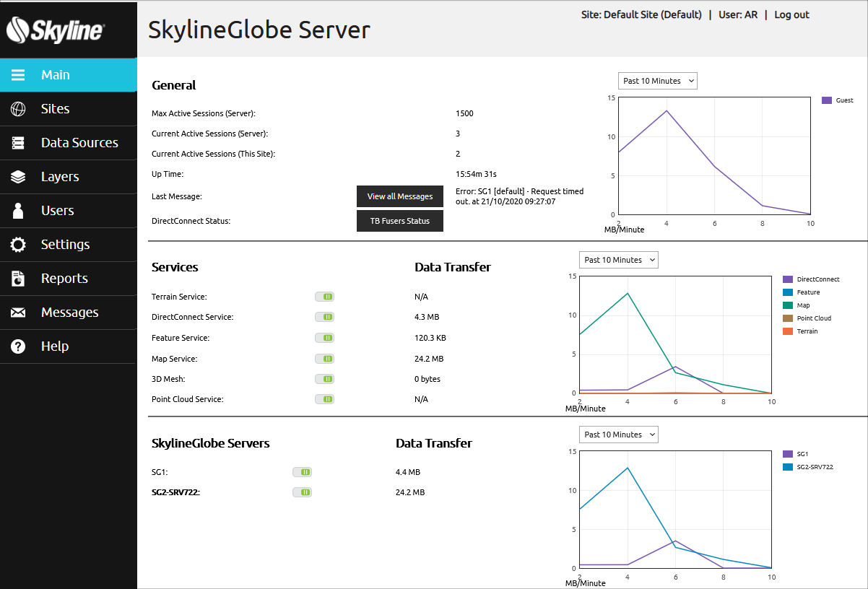Click the SkylineGlobe Server page title
Image resolution: width=868 pixels, height=589 pixels.
pyautogui.click(x=259, y=30)
